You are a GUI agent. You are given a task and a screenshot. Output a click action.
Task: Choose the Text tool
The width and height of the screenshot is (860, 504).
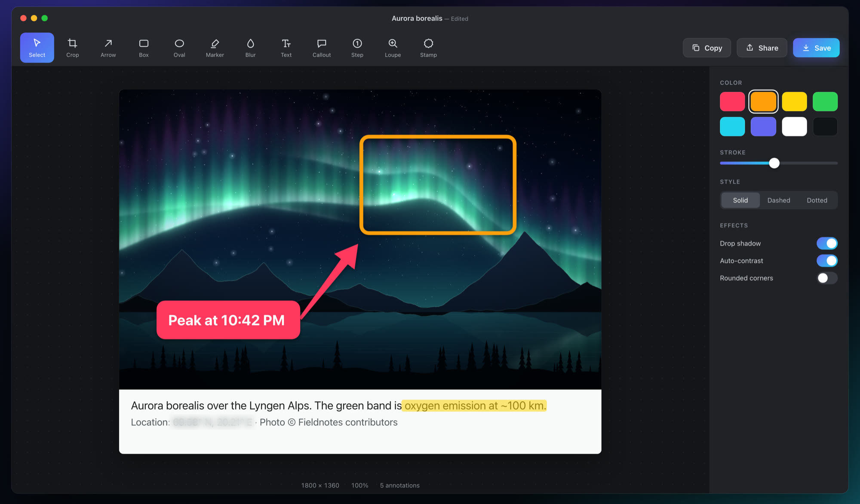point(286,48)
